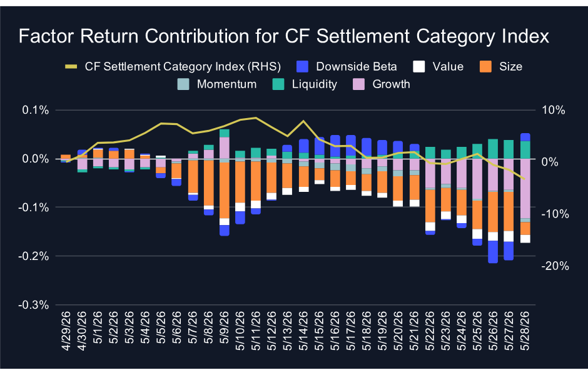Click the white Value legend swatch
Screen dimensions: 588x375
click(x=419, y=67)
